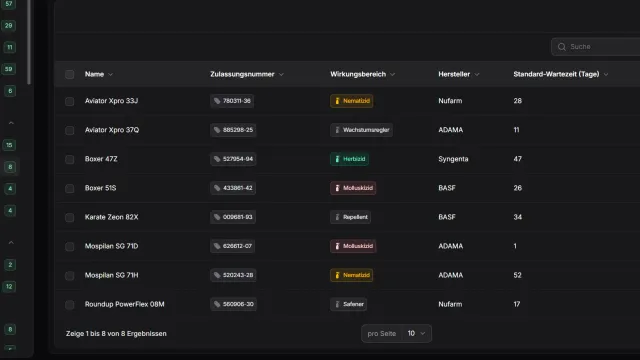Screen dimensions: 640x360
Task: Click Nufarm cell in Aviator Xpro 33J row
Action: pos(450,101)
